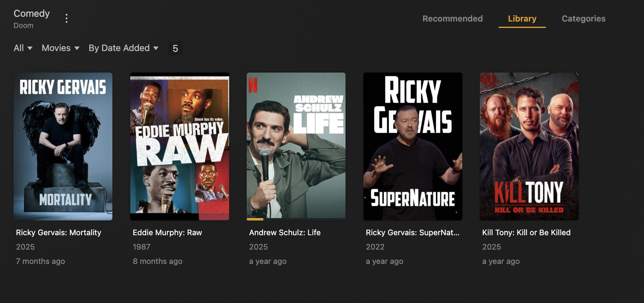This screenshot has width=644, height=303.
Task: Expand the All filter dropdown
Action: click(x=23, y=48)
